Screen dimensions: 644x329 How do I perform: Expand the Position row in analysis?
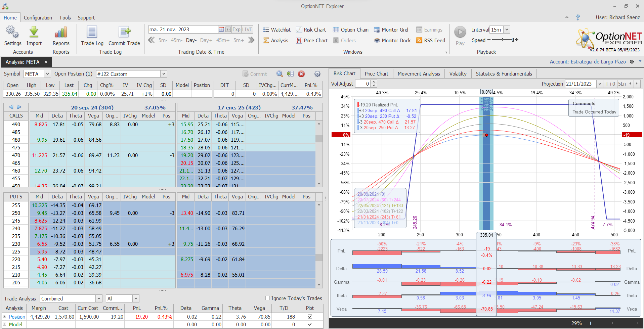point(5,317)
